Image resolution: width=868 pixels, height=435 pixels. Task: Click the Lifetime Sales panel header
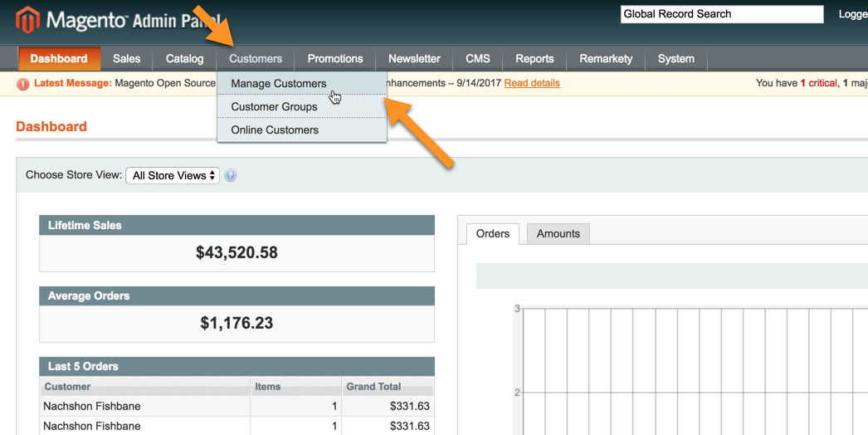tap(237, 226)
